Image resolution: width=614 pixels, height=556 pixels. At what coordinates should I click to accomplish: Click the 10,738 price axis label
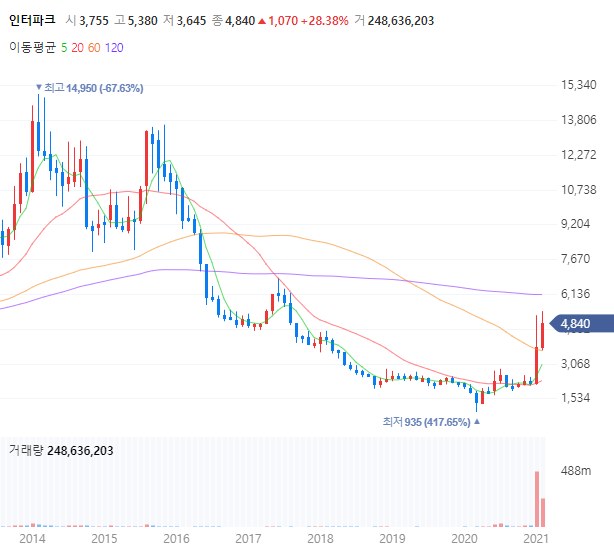pyautogui.click(x=578, y=190)
